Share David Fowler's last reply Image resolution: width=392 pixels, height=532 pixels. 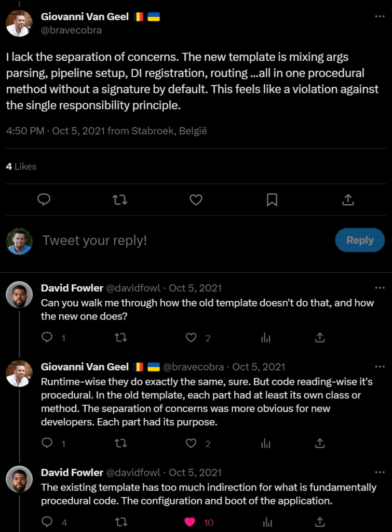pos(320,522)
